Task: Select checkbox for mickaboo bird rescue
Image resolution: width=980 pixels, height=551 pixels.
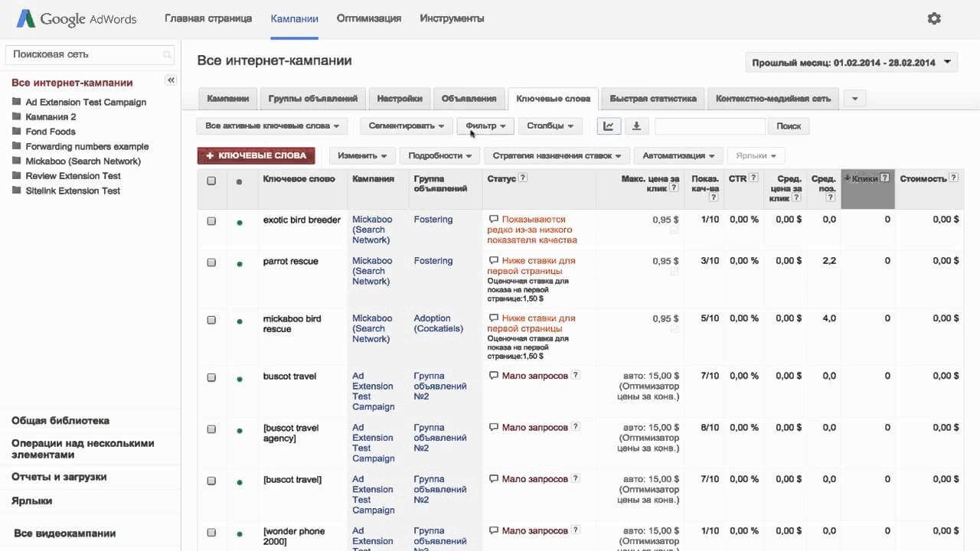Action: (211, 320)
